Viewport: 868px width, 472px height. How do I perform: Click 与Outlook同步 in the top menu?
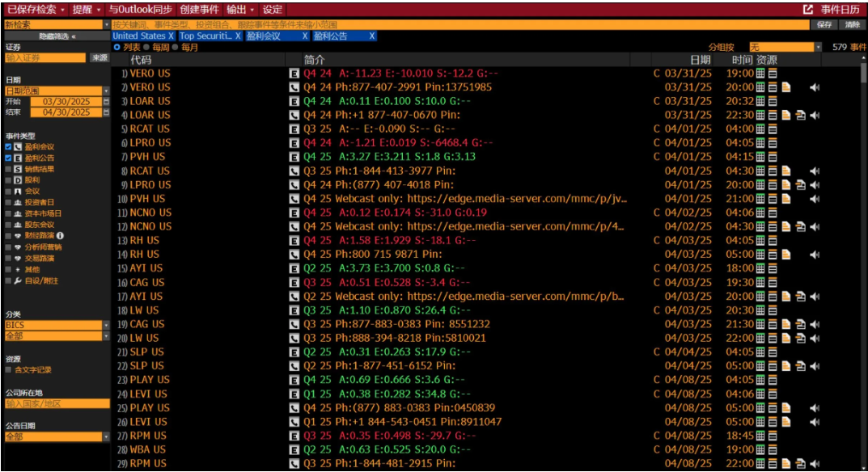tap(141, 10)
